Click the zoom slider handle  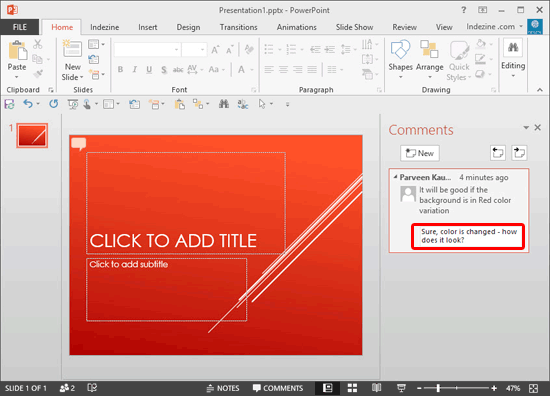[438, 388]
